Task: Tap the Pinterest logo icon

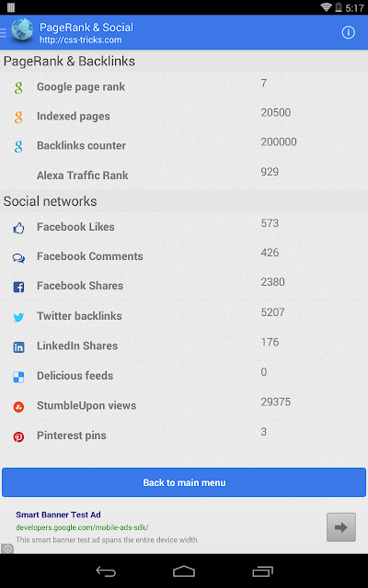Action: [18, 437]
